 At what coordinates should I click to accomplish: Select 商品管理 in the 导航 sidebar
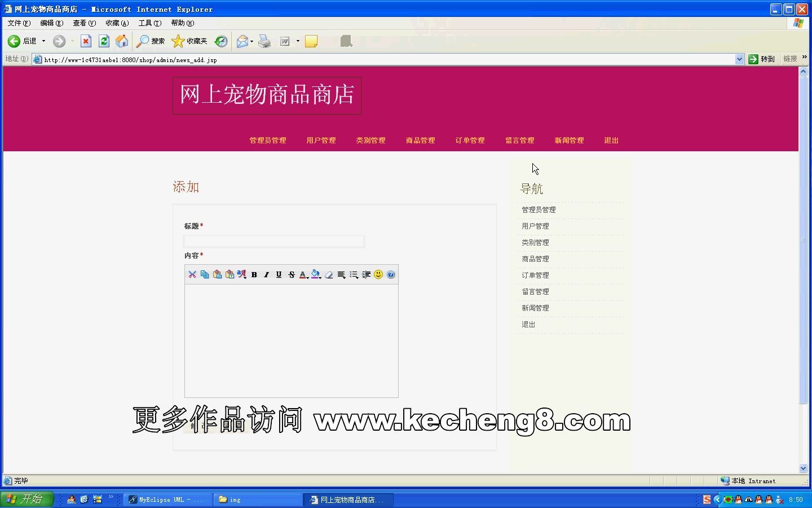535,259
